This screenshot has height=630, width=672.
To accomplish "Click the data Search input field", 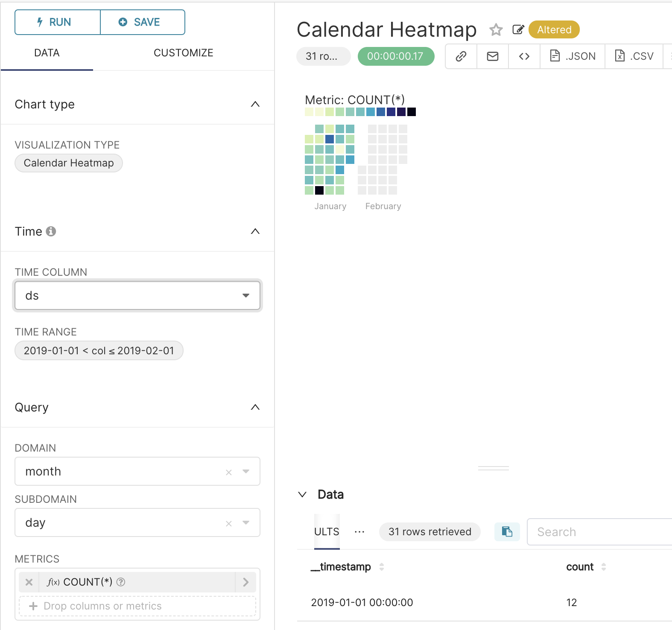I will click(598, 532).
